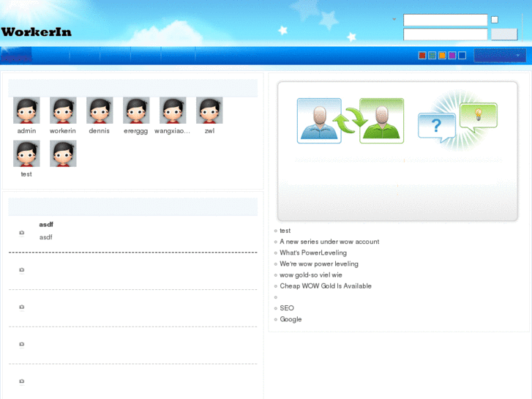Open the 'wow gold-so viel wie' link
The width and height of the screenshot is (532, 399).
click(x=311, y=275)
